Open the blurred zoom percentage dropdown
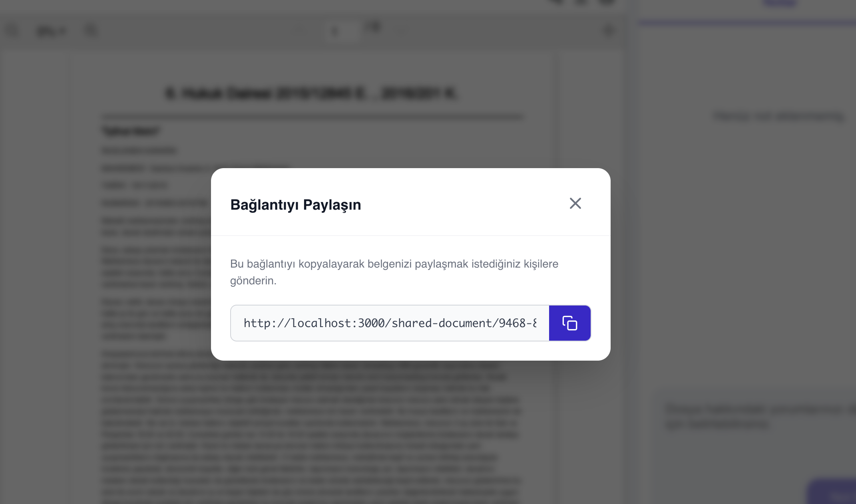Image resolution: width=856 pixels, height=504 pixels. (51, 31)
